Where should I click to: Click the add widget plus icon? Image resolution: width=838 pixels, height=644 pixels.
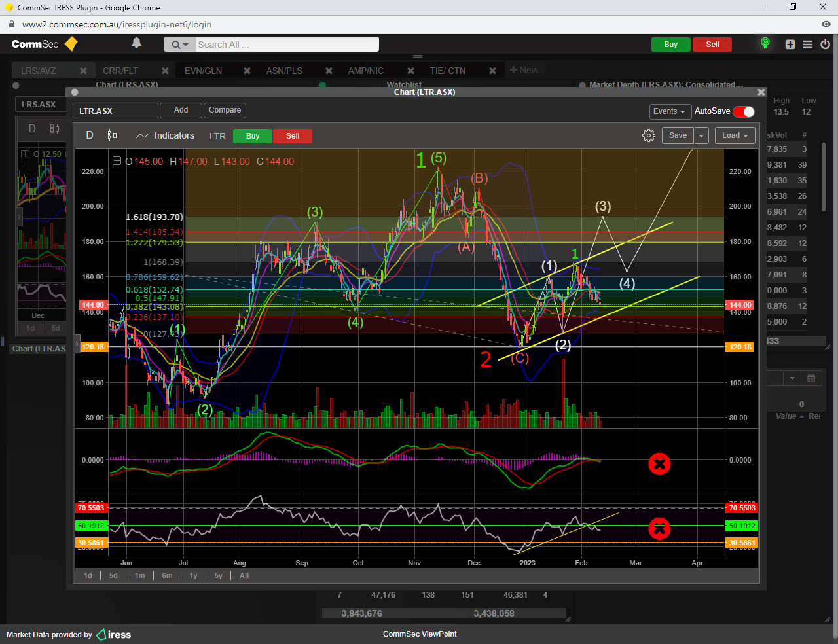790,45
